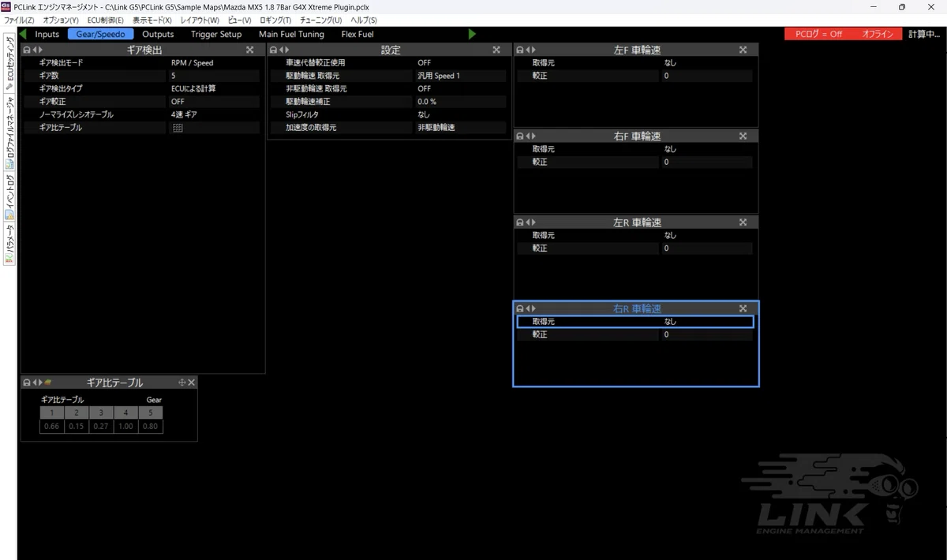Screen dimensions: 947x560
Task: Toggle PCログ = Off logging indicator
Action: click(x=818, y=34)
